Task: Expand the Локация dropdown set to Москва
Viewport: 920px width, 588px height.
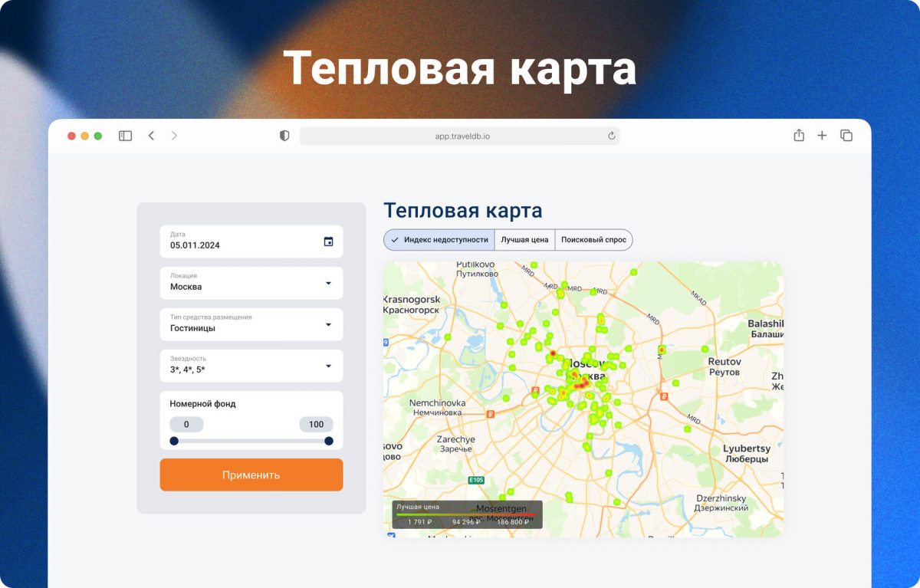Action: pos(251,283)
